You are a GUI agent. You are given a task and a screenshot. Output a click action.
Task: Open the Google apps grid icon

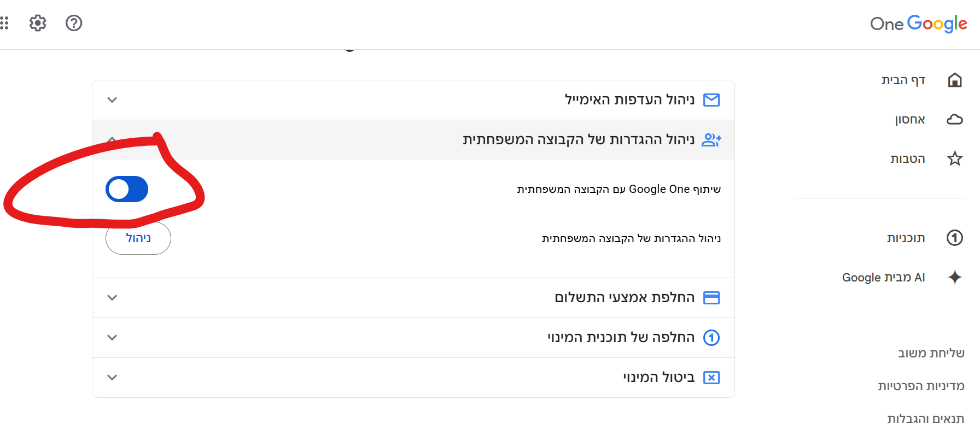(4, 23)
